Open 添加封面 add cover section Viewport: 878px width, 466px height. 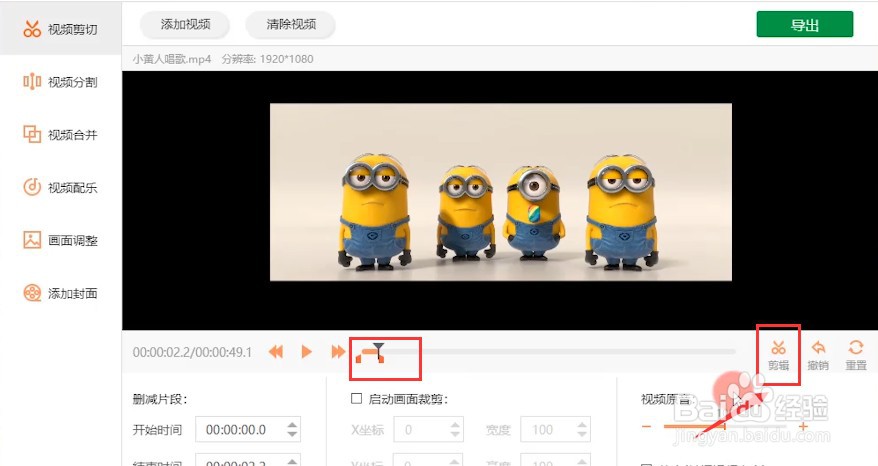60,293
